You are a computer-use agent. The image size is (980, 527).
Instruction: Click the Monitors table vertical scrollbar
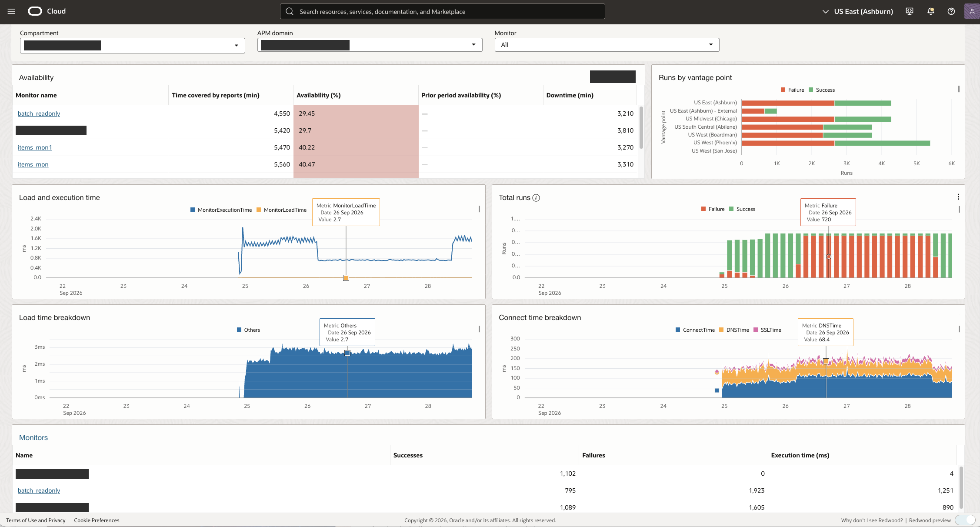click(x=961, y=487)
